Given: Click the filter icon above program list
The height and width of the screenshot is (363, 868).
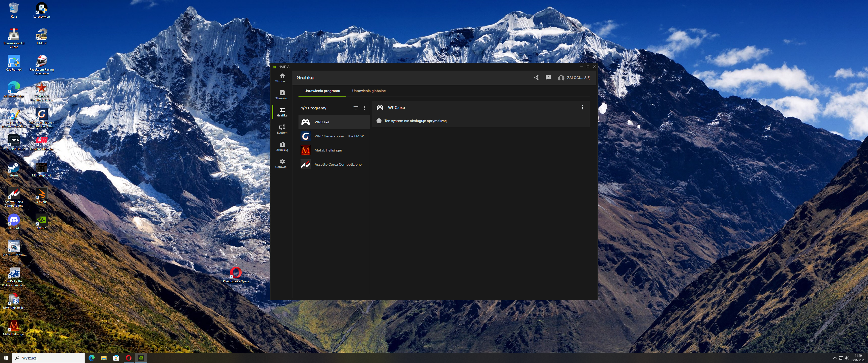Looking at the screenshot, I should point(356,108).
